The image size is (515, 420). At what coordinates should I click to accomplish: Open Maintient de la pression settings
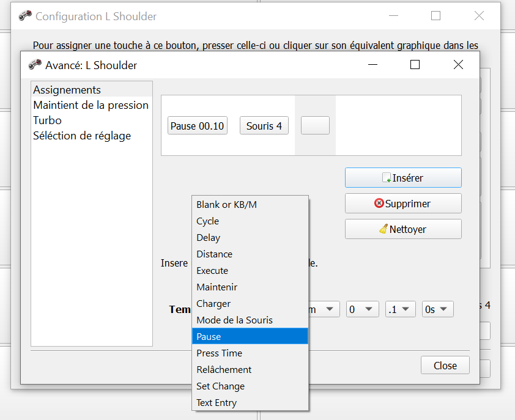(x=91, y=105)
